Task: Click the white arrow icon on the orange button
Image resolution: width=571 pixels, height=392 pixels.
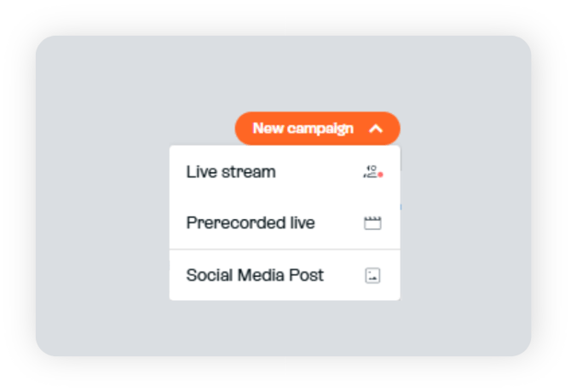Action: point(377,129)
